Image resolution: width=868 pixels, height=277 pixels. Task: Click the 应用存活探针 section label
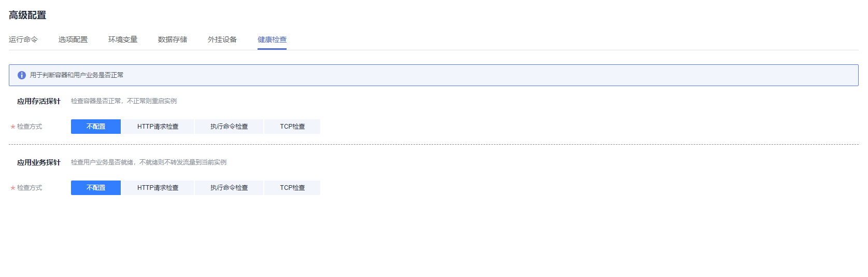point(39,101)
